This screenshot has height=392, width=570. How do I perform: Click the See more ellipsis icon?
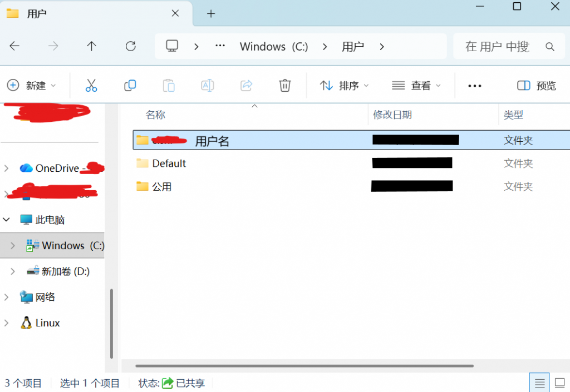pos(474,86)
